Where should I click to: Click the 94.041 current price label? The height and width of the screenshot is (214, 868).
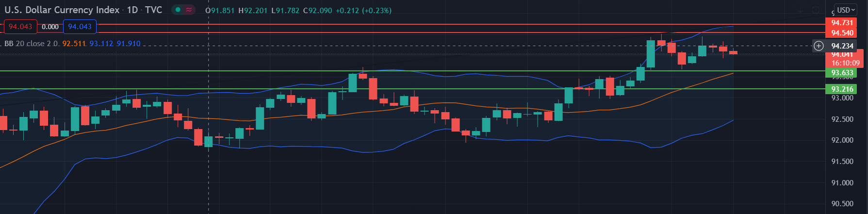[x=842, y=55]
